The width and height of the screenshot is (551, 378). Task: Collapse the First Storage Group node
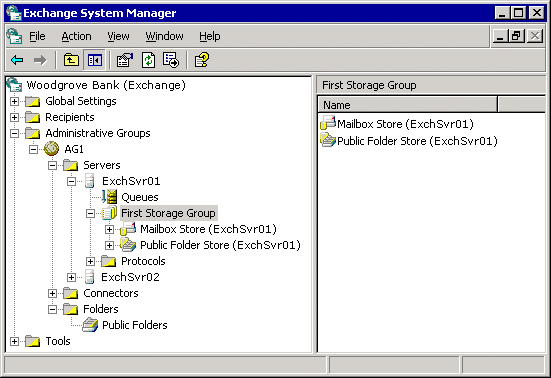[x=90, y=214]
